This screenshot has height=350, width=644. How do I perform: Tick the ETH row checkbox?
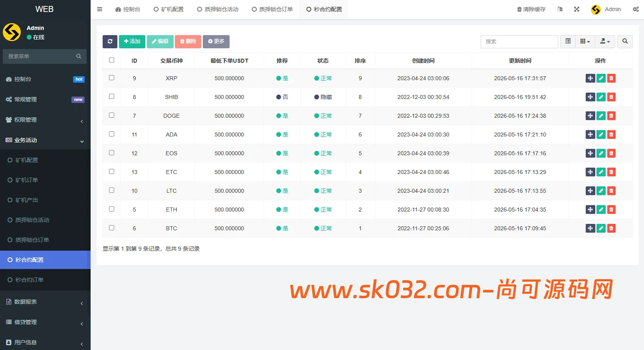(x=112, y=209)
